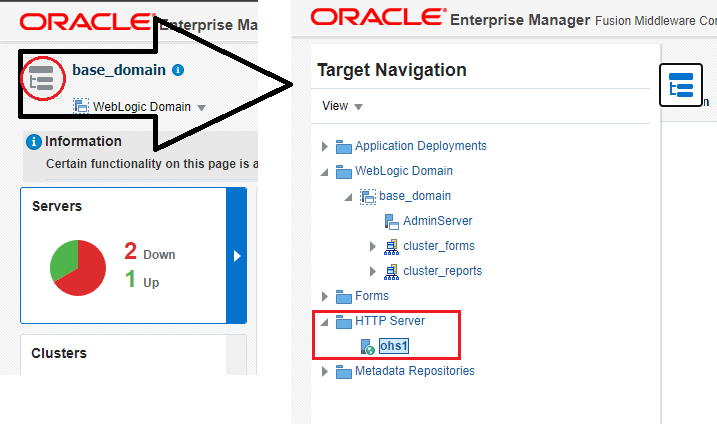Click the Application Deployments label
This screenshot has height=433, width=717.
tap(421, 146)
